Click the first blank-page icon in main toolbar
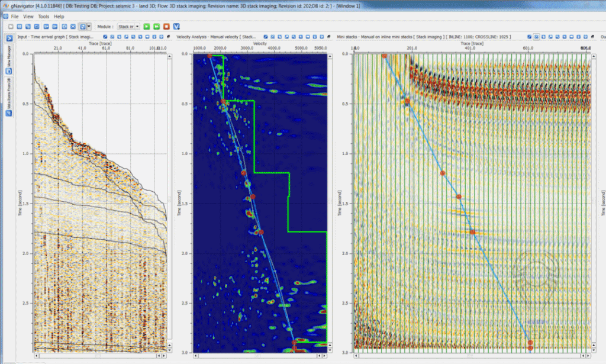 (x=11, y=27)
